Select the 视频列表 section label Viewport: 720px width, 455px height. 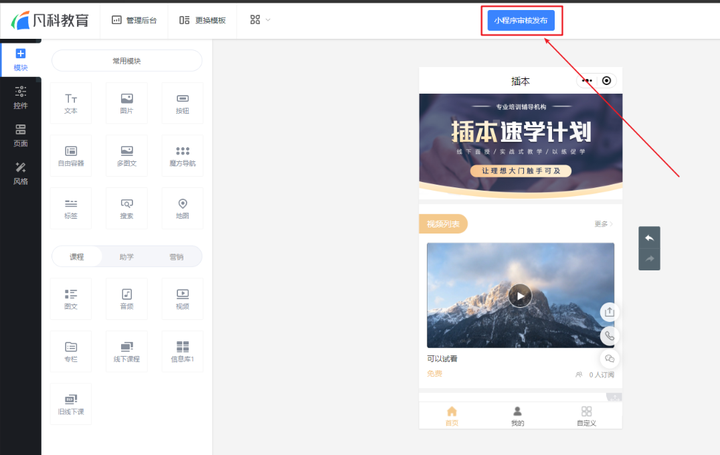point(443,224)
